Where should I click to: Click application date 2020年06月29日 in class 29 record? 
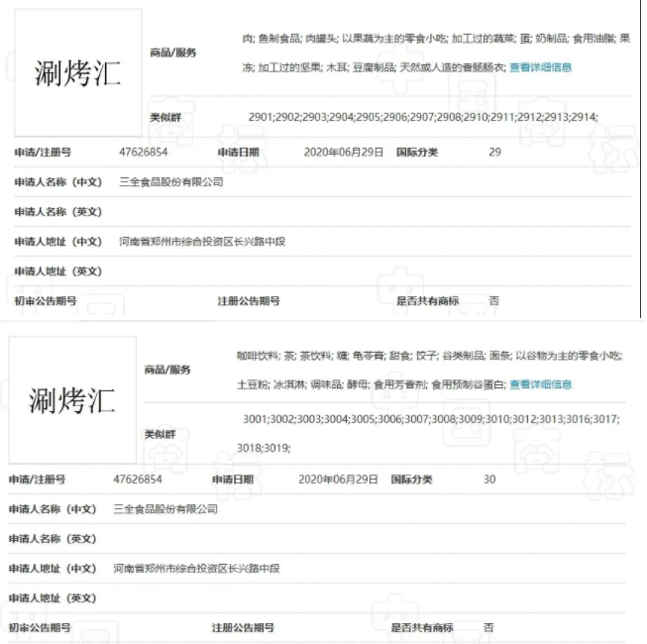[344, 153]
